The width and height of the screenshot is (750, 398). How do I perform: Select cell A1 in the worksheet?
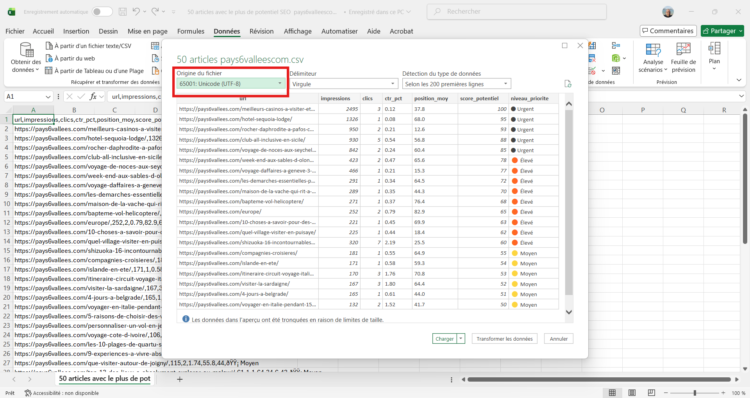pyautogui.click(x=33, y=120)
